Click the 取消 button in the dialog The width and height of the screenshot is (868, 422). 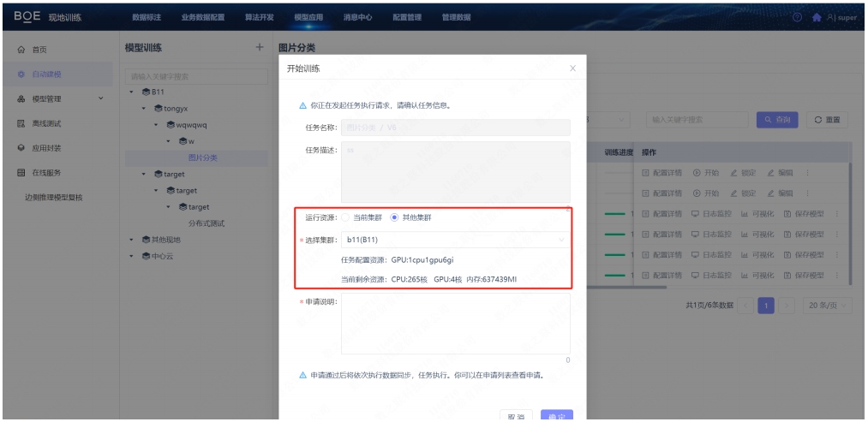(512, 416)
